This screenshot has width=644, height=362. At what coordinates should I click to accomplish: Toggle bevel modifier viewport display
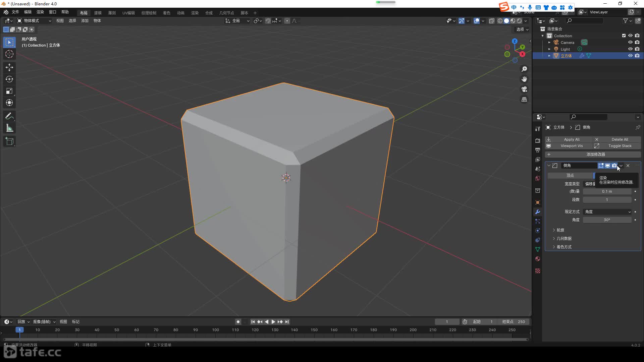[x=607, y=166]
